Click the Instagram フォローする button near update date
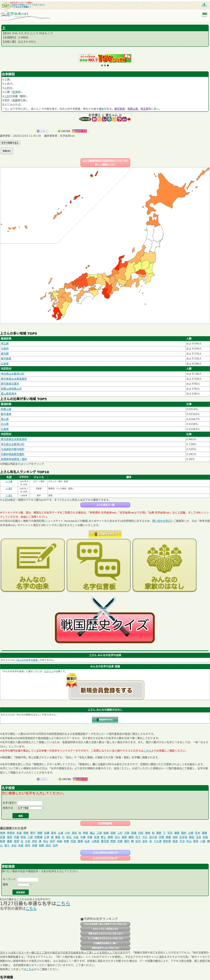This screenshot has width=210, height=980. click(x=80, y=131)
